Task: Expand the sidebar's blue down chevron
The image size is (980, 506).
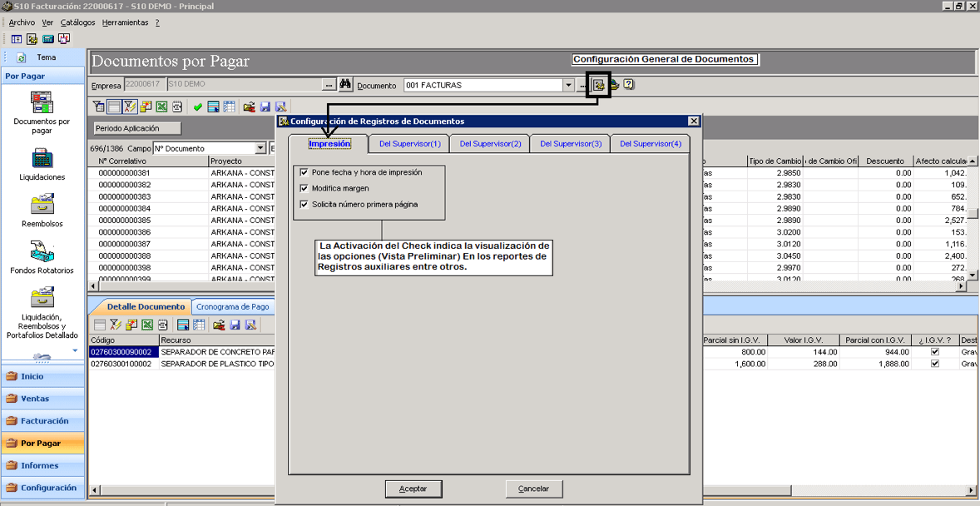Action: point(75,350)
